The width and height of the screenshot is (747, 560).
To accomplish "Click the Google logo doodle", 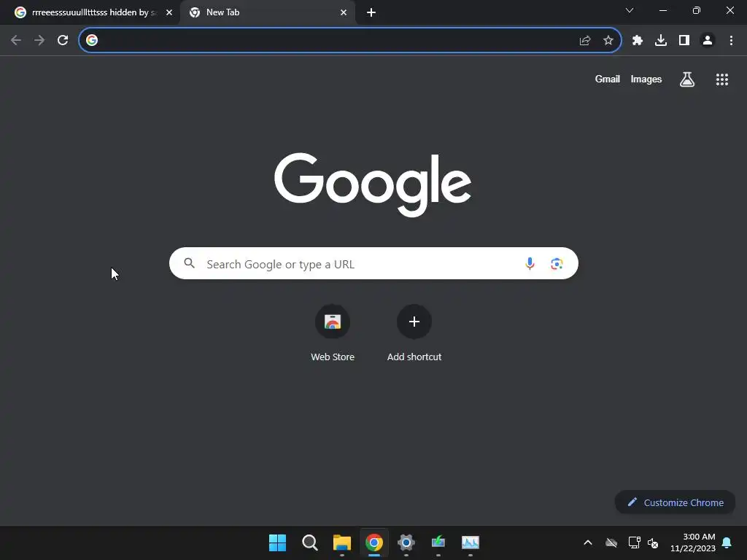I will [x=373, y=184].
